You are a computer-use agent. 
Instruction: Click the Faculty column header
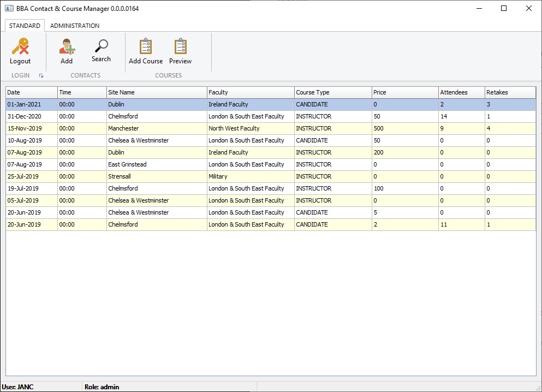251,92
